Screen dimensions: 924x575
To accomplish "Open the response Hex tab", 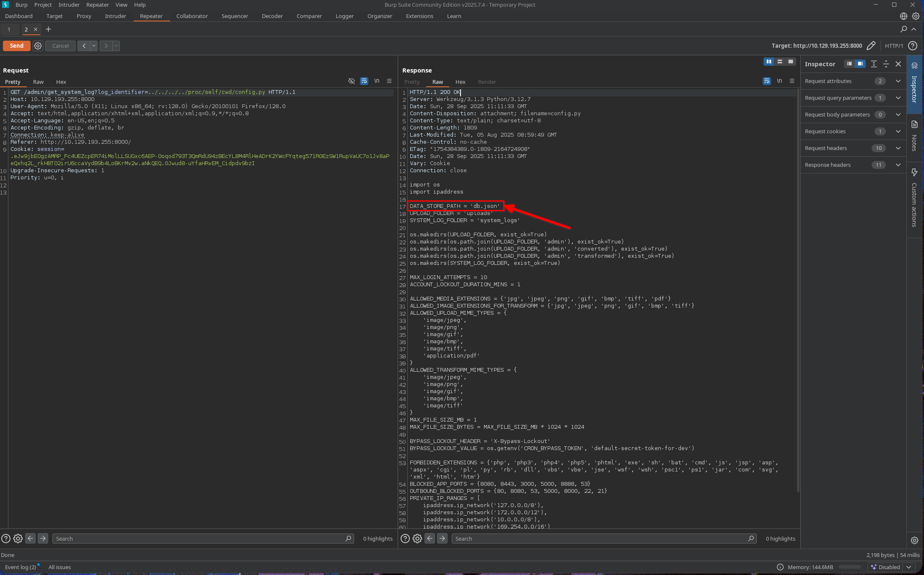I will click(x=460, y=82).
